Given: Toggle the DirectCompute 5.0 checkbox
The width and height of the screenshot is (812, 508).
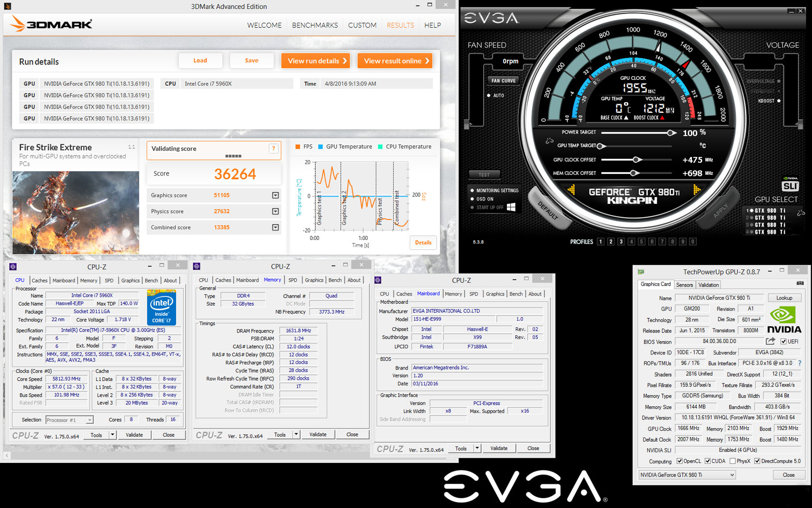Looking at the screenshot, I should click(x=757, y=461).
